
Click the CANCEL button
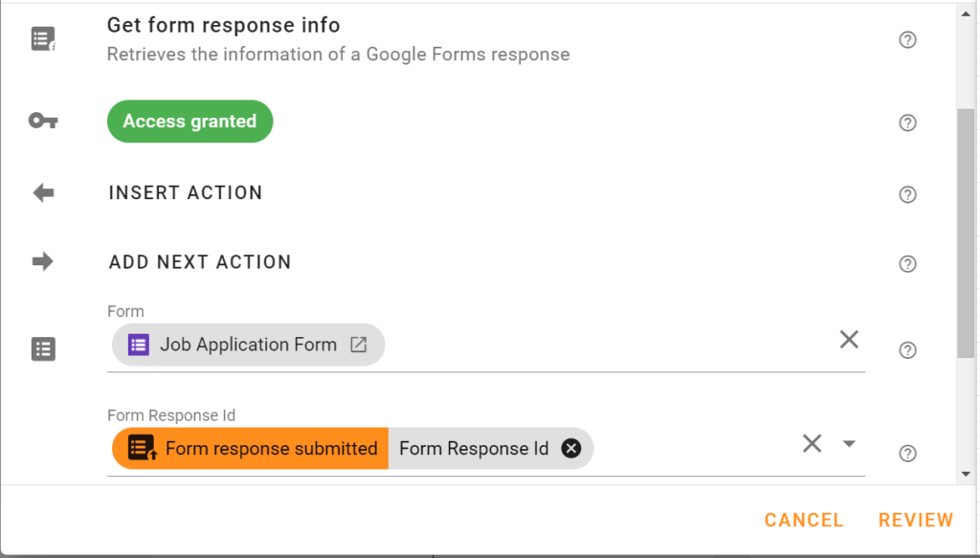coord(803,520)
